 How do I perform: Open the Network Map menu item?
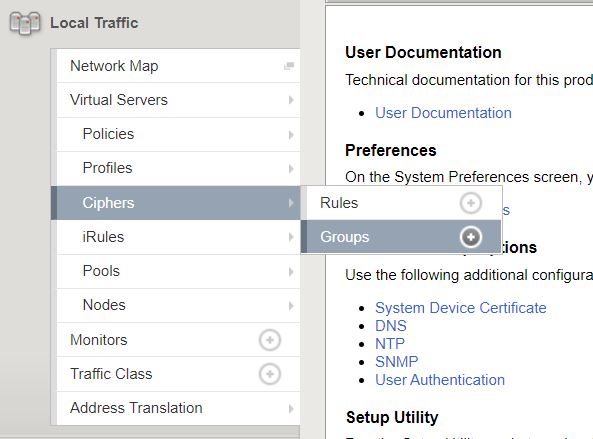coord(178,66)
